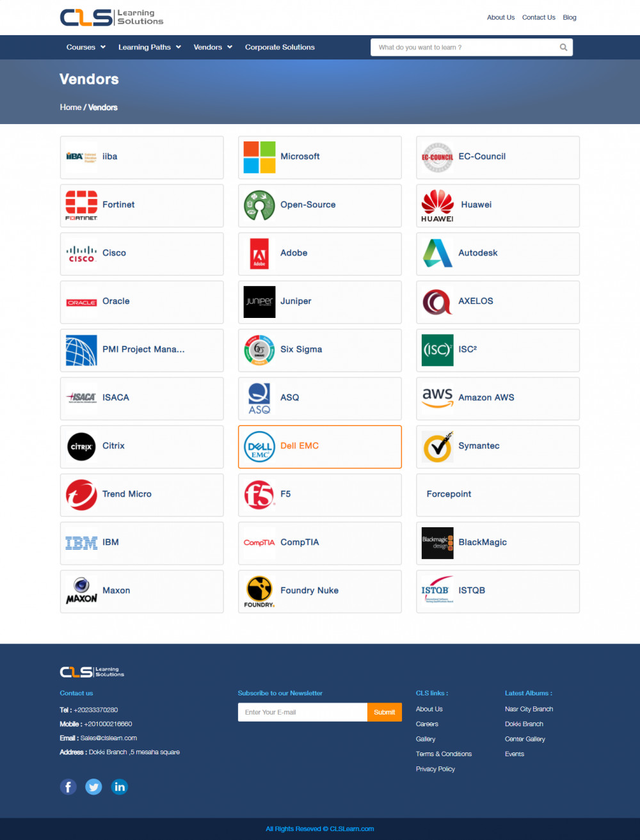The height and width of the screenshot is (840, 640).
Task: Open the Center Gallery album link
Action: pyautogui.click(x=525, y=740)
